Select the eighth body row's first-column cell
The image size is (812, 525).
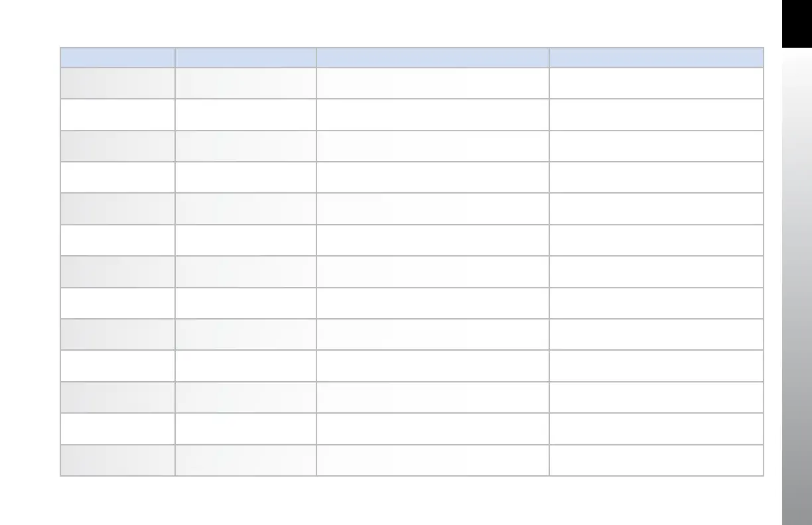(117, 303)
